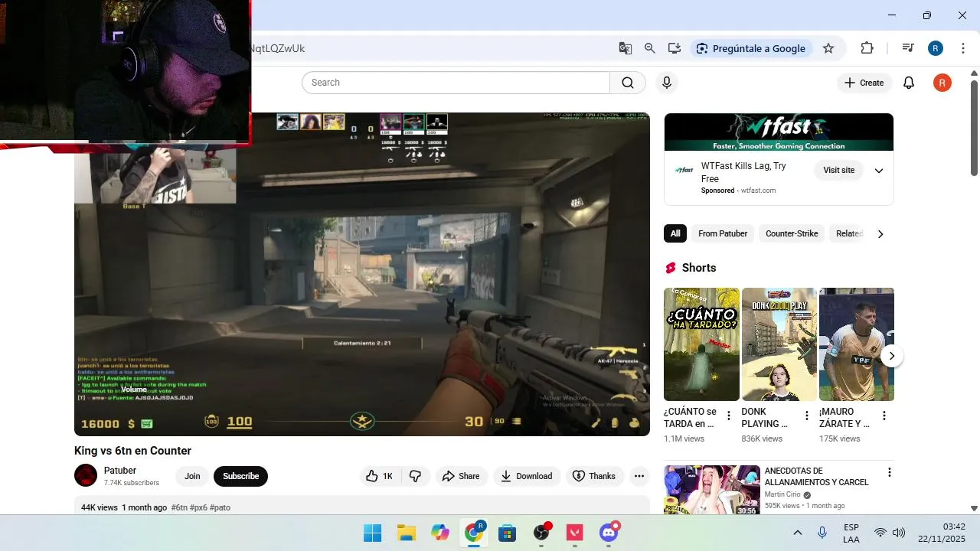The width and height of the screenshot is (980, 551).
Task: Click the install app icon in address bar
Action: point(675,48)
